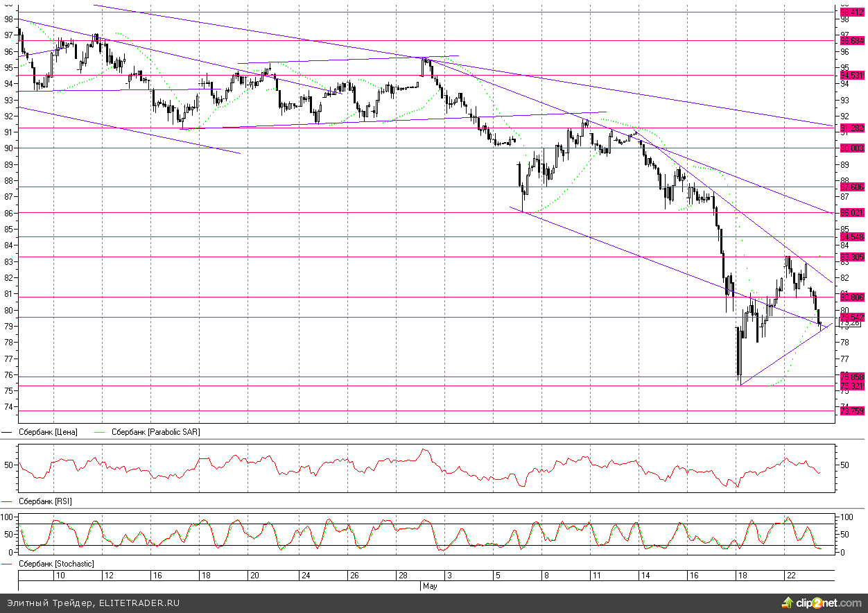This screenshot has width=868, height=613.
Task: Select the Сбербанк [Цена] legend entry
Action: [x=48, y=432]
